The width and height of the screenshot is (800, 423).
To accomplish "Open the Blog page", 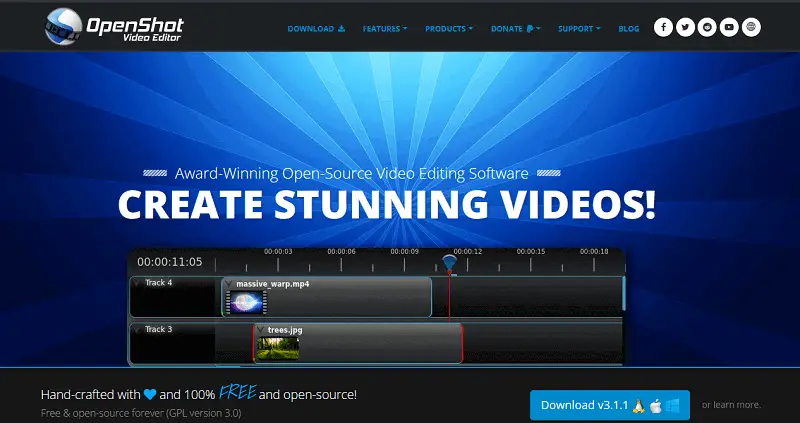I will (x=629, y=29).
